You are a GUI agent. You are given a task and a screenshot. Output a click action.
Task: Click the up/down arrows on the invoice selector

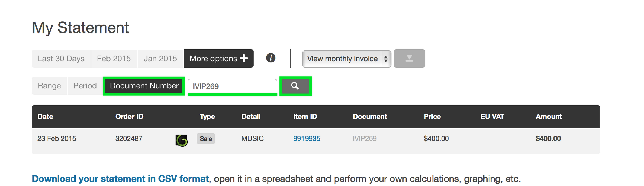tap(386, 58)
